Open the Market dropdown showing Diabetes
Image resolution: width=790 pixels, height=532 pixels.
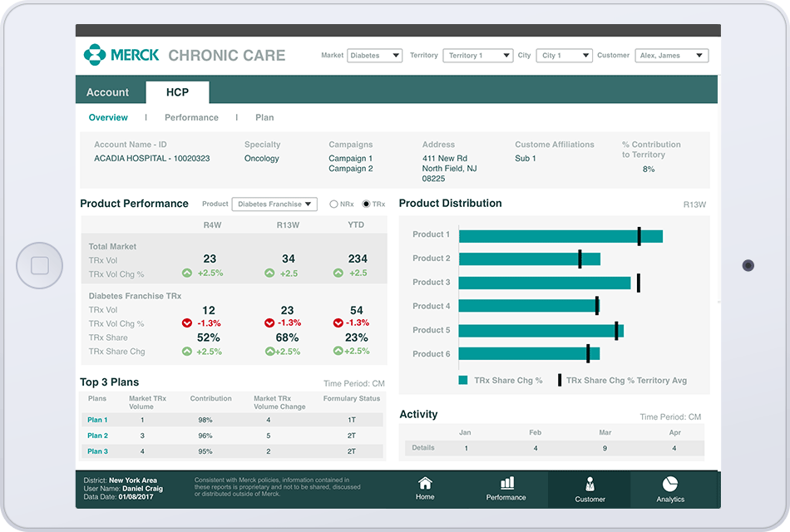(374, 55)
